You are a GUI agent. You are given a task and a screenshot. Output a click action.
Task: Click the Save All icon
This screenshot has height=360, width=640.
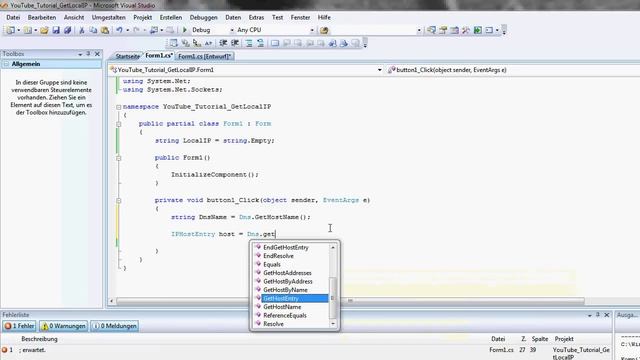click(67, 30)
